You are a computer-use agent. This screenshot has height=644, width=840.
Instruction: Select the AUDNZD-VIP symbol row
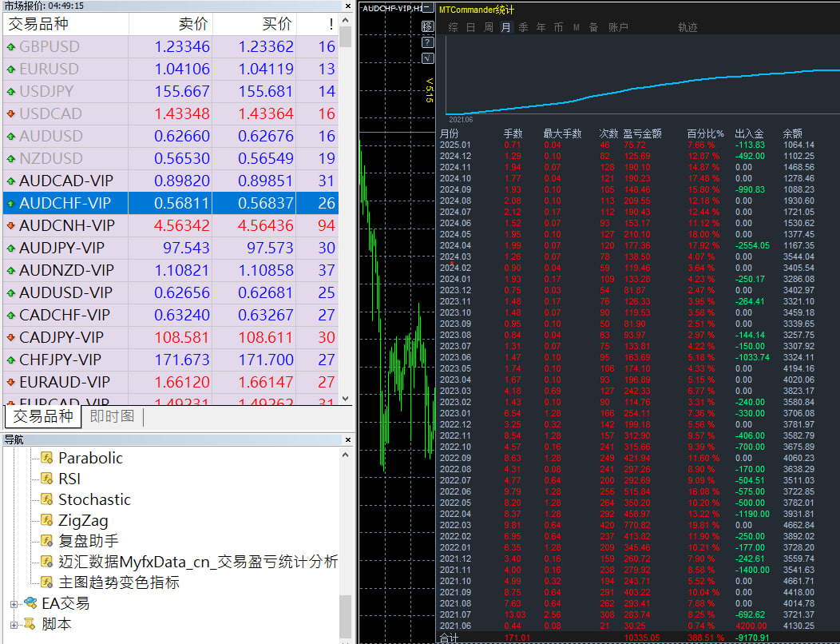pyautogui.click(x=171, y=270)
